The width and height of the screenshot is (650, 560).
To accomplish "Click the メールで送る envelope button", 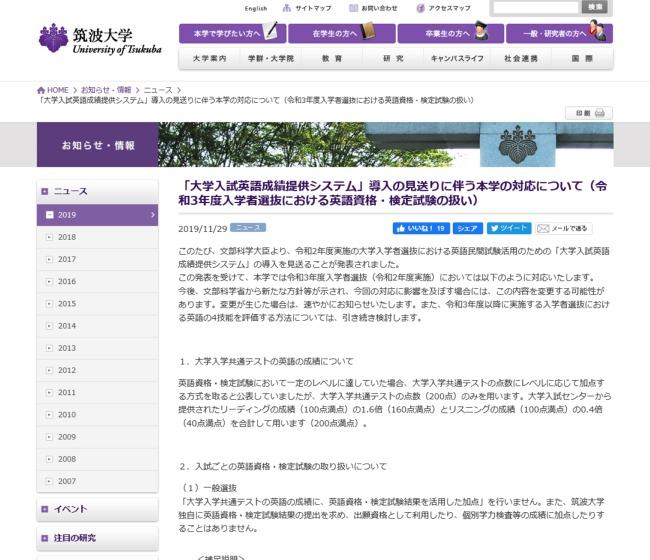I will click(564, 228).
